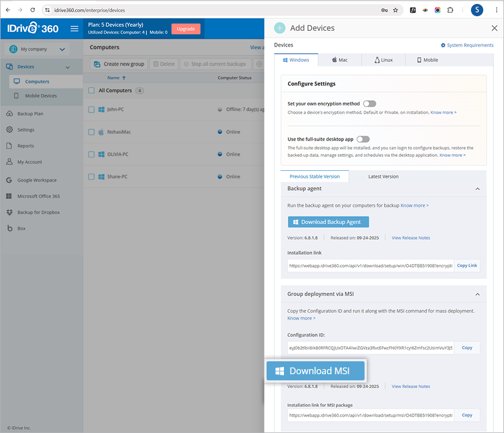The image size is (504, 433).
Task: Enable Use the full-suite desktop app toggle
Action: tap(363, 139)
